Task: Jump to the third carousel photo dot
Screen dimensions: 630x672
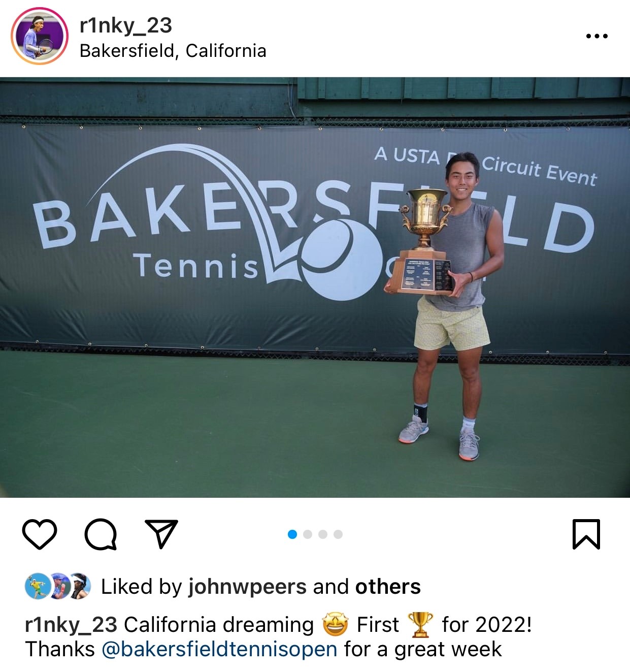Action: pos(323,534)
